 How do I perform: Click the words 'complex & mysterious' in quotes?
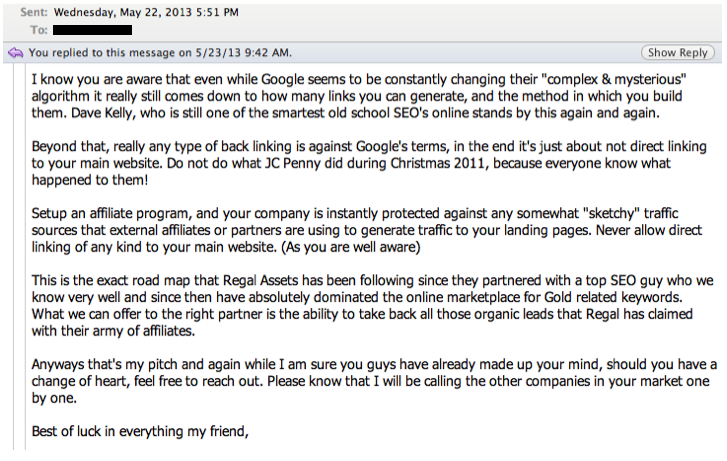tap(614, 79)
